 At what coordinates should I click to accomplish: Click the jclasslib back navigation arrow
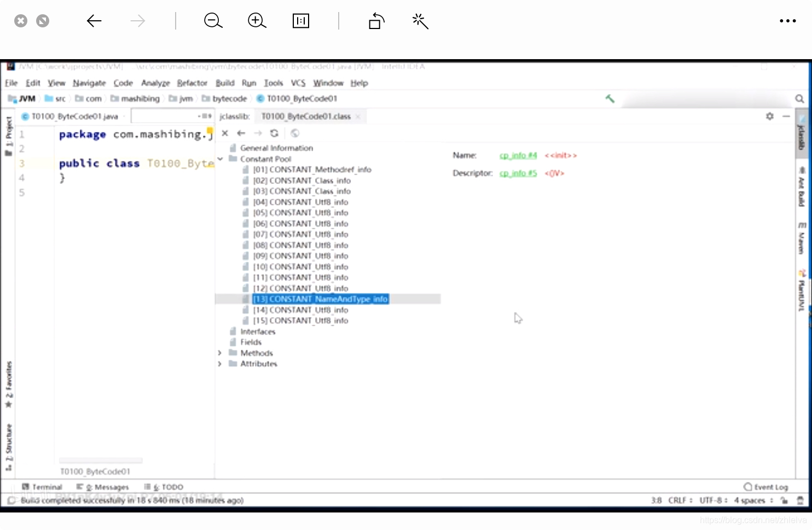tap(241, 133)
